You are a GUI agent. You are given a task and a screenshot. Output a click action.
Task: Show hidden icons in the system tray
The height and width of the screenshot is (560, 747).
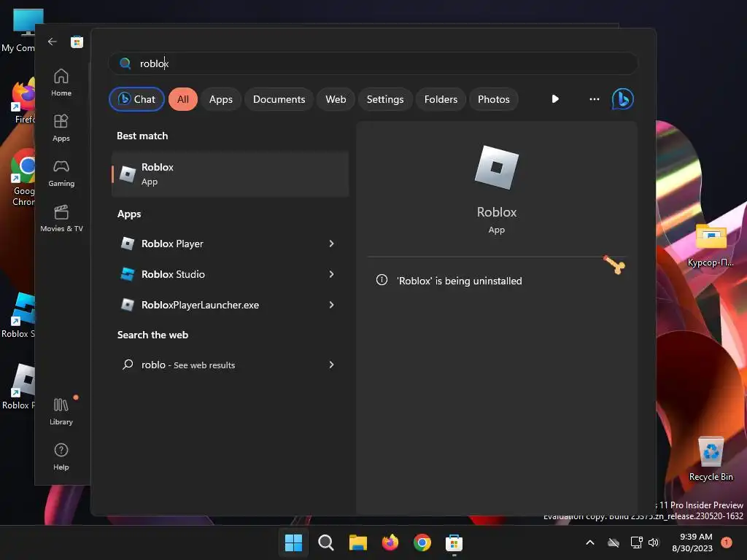(589, 542)
